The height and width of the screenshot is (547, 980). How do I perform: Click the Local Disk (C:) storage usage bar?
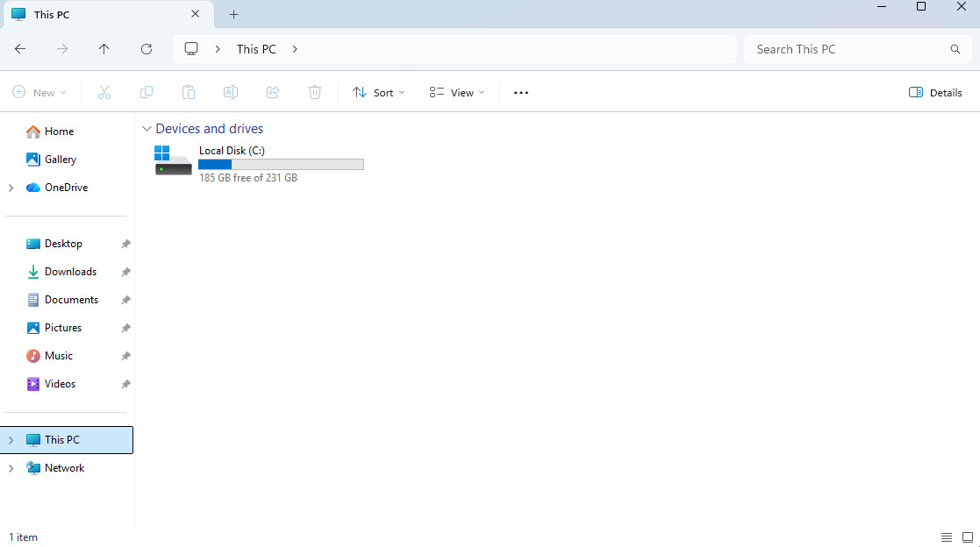tap(282, 164)
